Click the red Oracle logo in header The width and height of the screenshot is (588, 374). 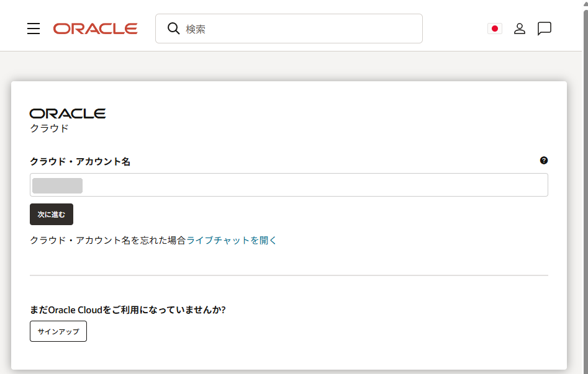[95, 29]
